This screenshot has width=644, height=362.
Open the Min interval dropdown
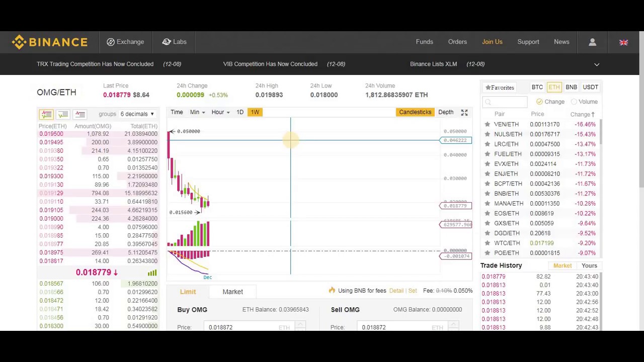[197, 112]
